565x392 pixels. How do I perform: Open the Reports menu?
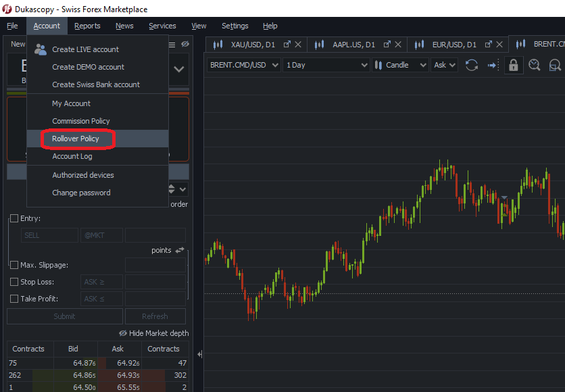click(87, 26)
